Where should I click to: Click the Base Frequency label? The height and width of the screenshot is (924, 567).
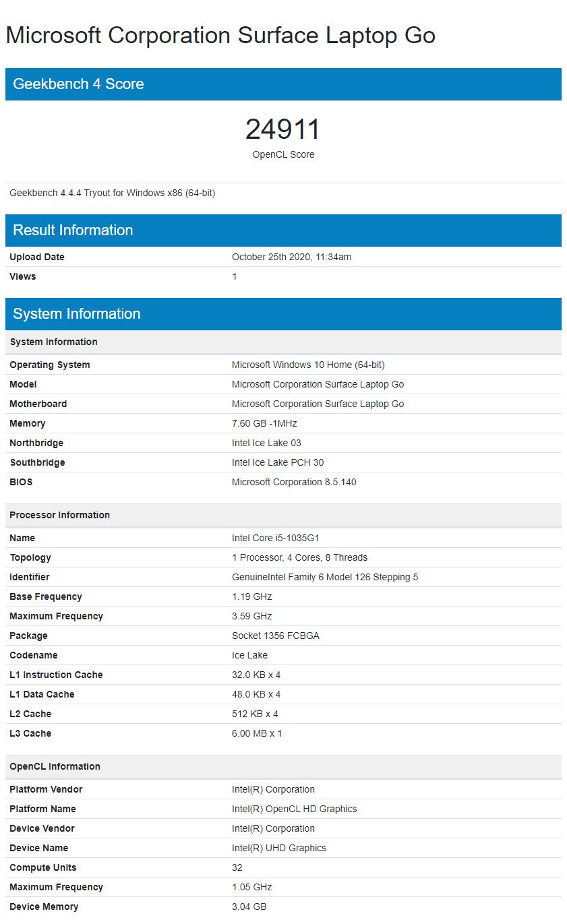tap(46, 596)
